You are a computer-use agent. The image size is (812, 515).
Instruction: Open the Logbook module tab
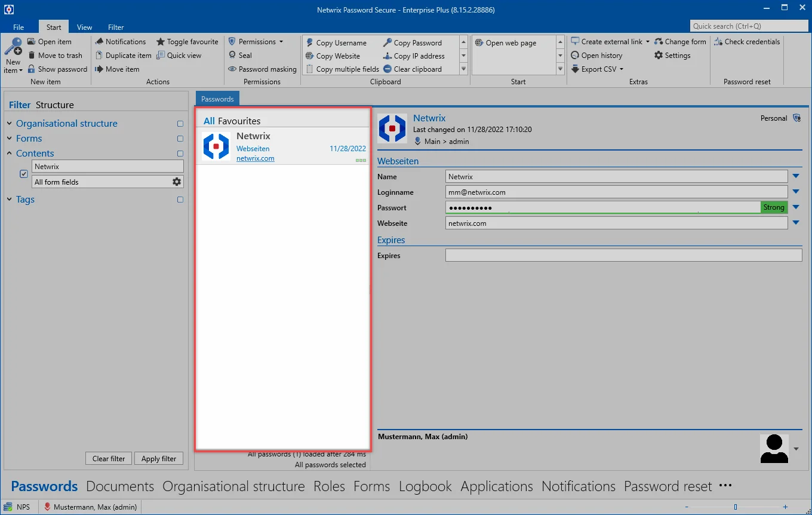[425, 486]
